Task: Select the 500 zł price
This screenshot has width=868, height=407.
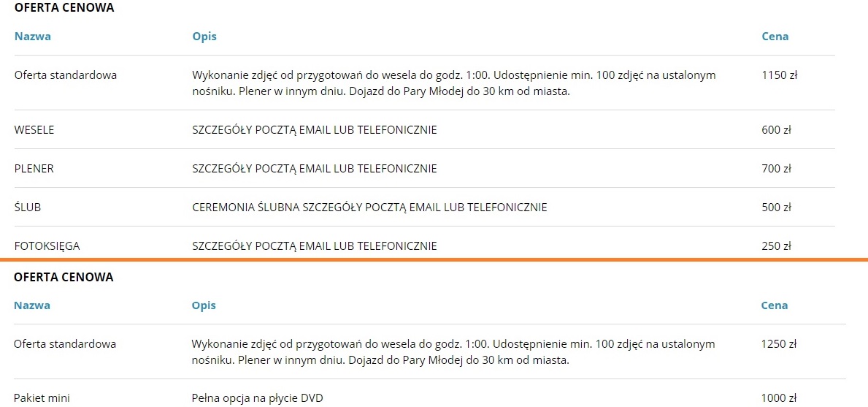Action: (x=776, y=208)
